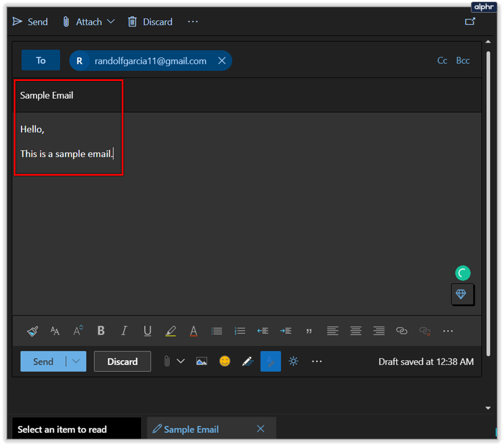The image size is (504, 446).
Task: Toggle Bold formatting
Action: tap(101, 330)
